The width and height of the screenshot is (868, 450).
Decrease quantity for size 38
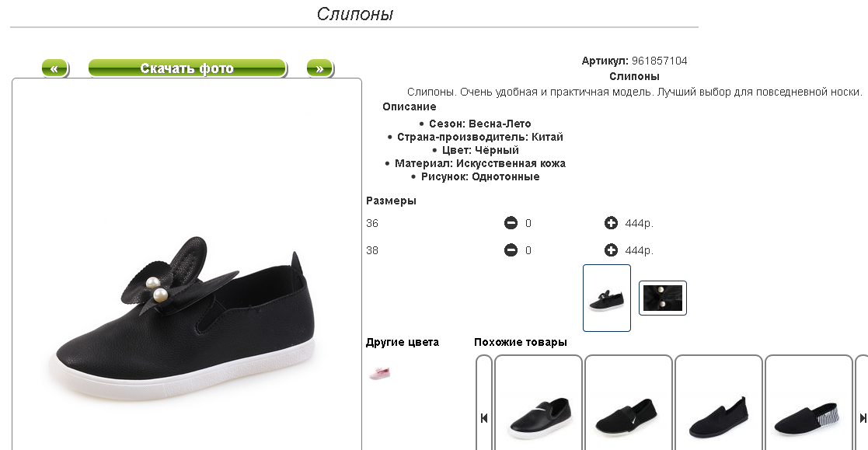(511, 250)
